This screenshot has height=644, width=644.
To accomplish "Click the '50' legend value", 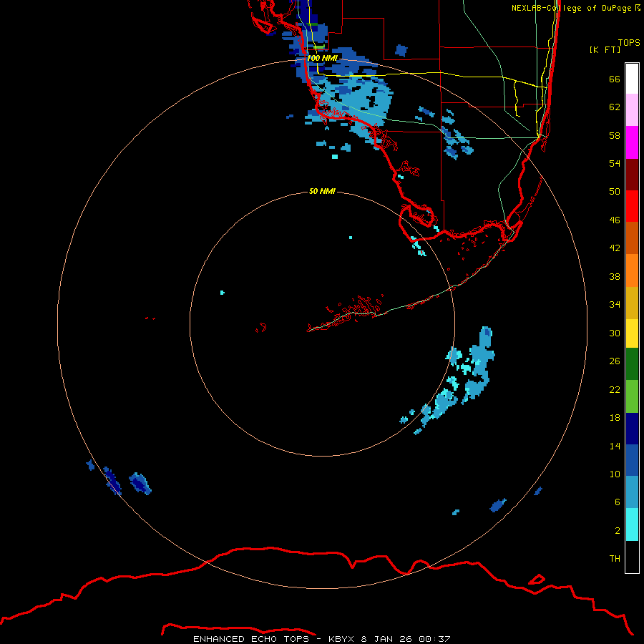I will click(x=615, y=192).
